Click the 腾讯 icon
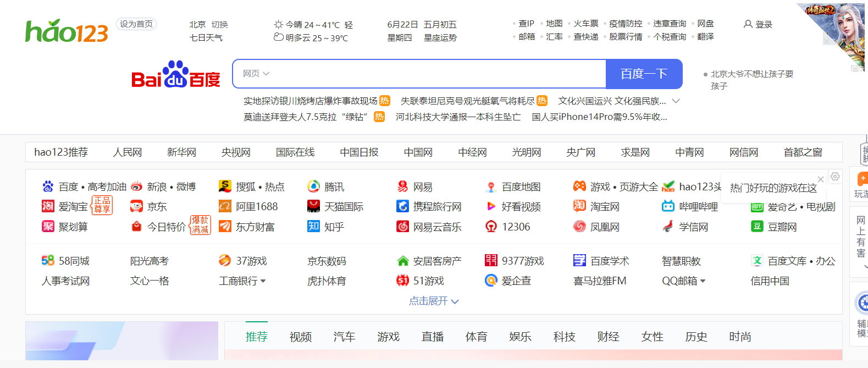This screenshot has width=868, height=368. coord(313,186)
